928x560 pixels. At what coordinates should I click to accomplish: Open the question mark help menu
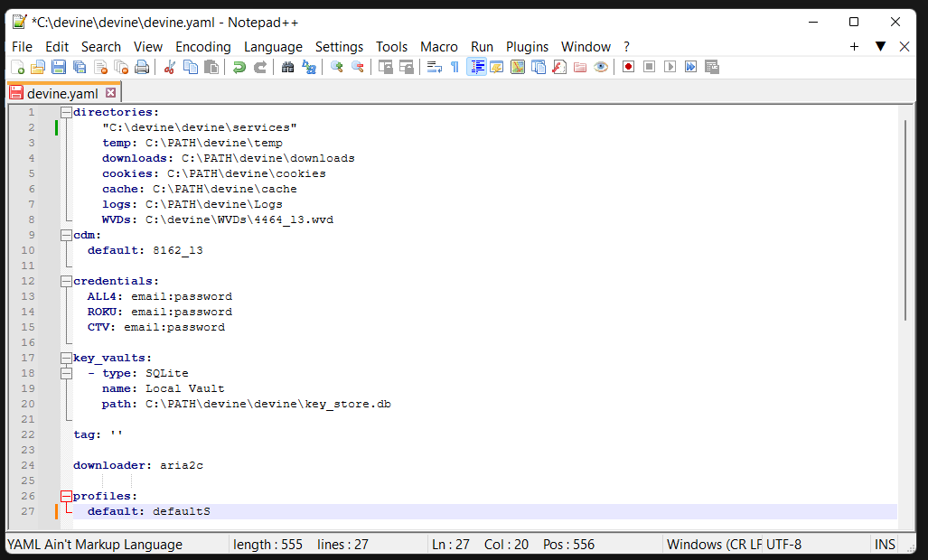click(627, 47)
